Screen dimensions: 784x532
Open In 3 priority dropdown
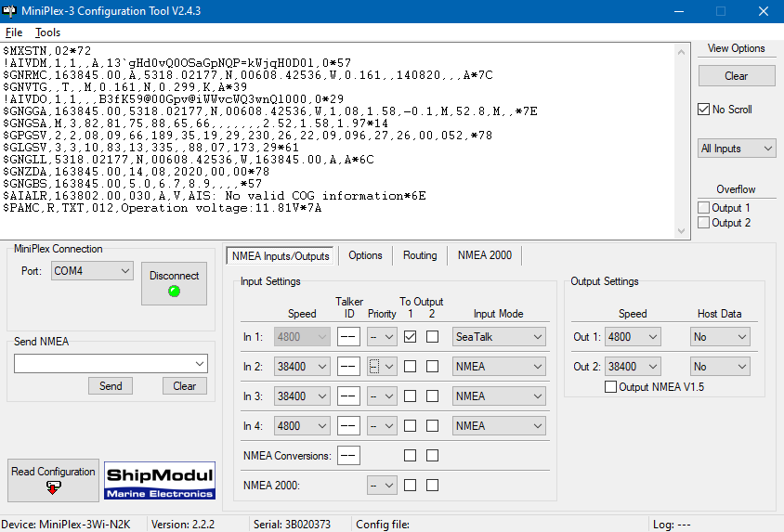tap(382, 396)
